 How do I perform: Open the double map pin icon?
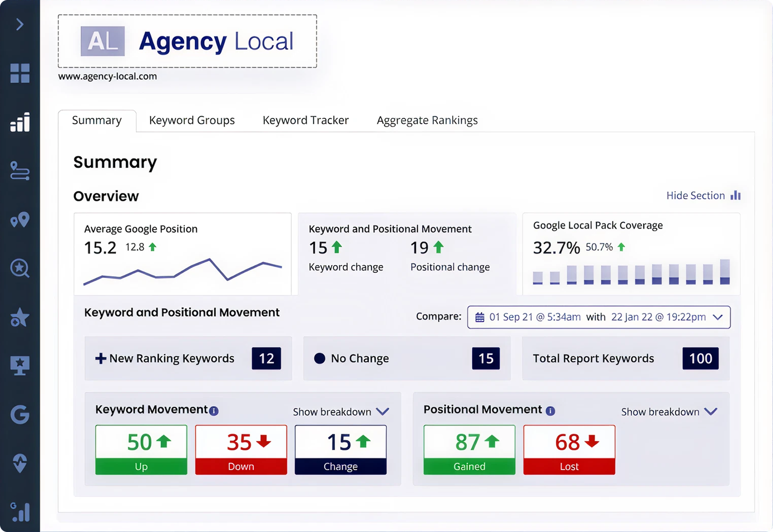[x=20, y=220]
